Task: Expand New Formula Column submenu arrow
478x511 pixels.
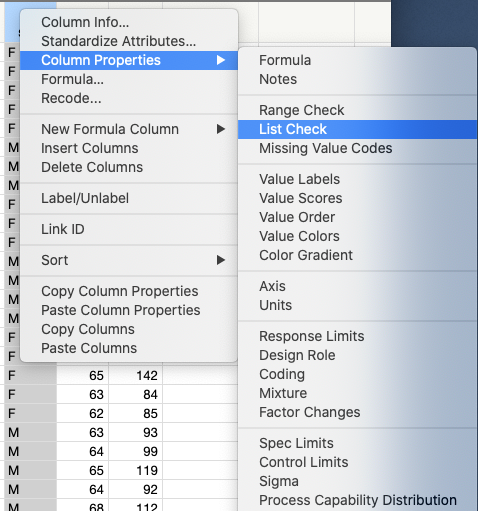Action: click(220, 129)
